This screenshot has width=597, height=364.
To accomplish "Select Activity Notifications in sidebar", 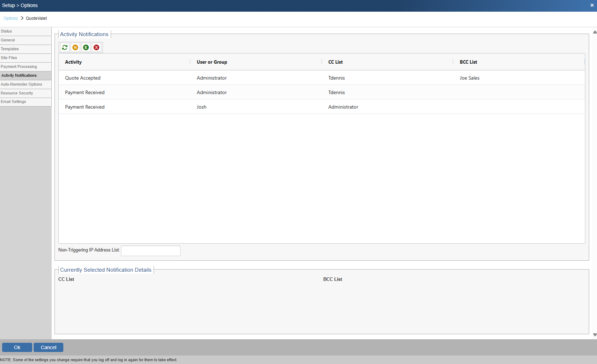I will (x=25, y=76).
